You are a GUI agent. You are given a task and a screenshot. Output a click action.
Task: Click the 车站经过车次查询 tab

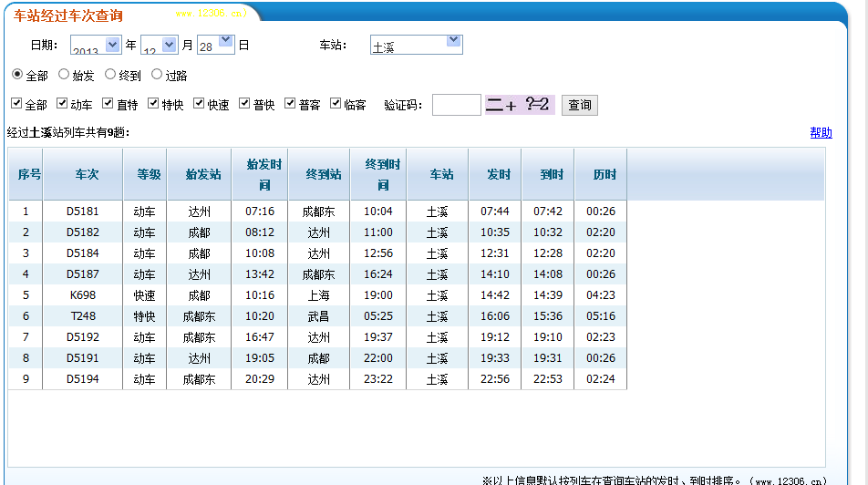coord(68,15)
